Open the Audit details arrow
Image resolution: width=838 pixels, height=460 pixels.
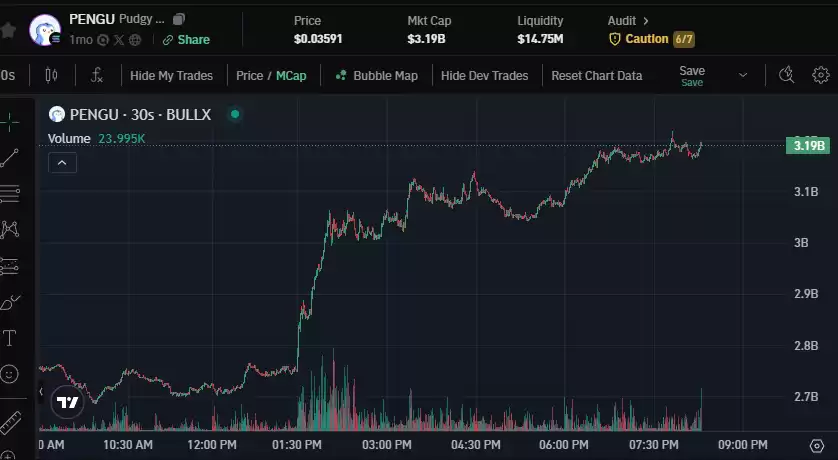pos(646,21)
